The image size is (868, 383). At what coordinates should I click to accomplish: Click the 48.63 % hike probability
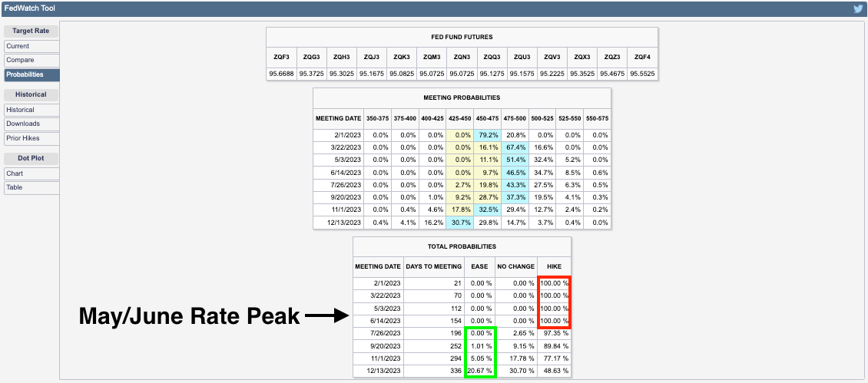pyautogui.click(x=554, y=371)
